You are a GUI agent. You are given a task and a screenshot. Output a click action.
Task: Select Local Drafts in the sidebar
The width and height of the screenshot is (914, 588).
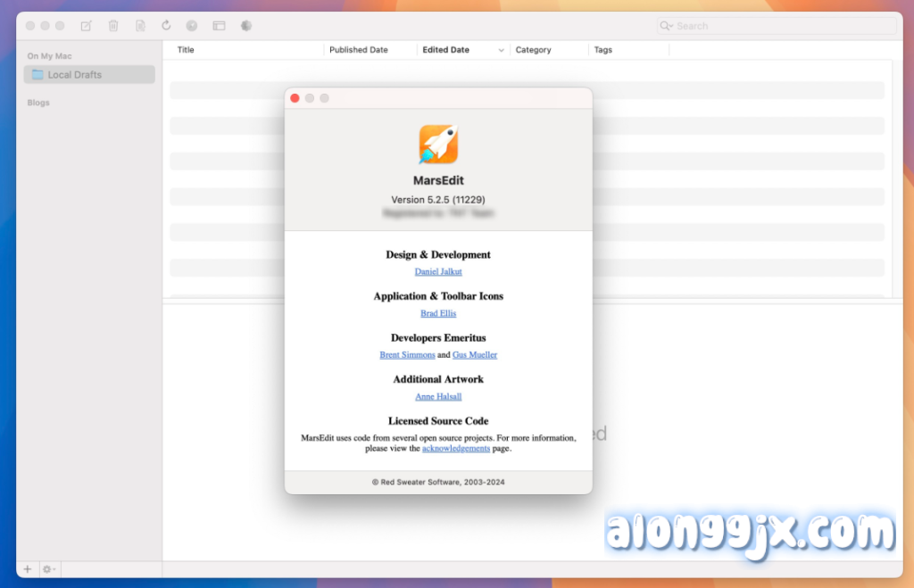[x=74, y=75]
